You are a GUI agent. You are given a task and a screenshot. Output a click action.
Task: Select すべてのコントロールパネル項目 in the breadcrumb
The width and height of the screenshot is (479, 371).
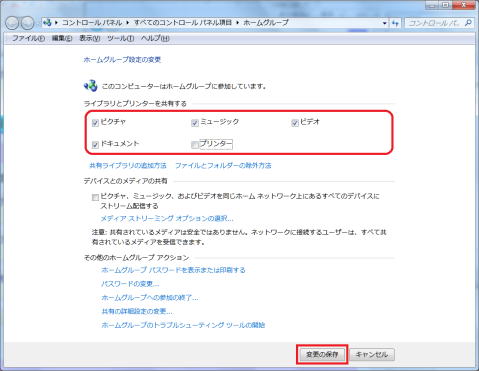tap(183, 23)
